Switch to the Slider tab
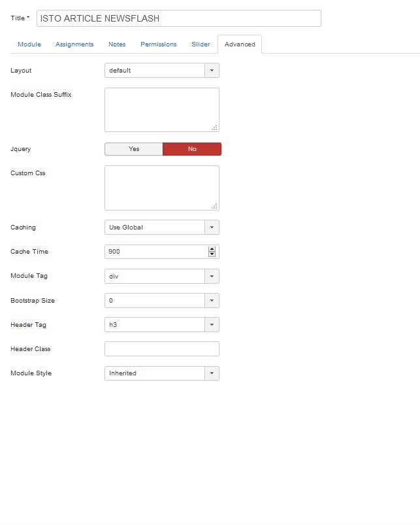This screenshot has width=420, height=525. click(x=201, y=44)
